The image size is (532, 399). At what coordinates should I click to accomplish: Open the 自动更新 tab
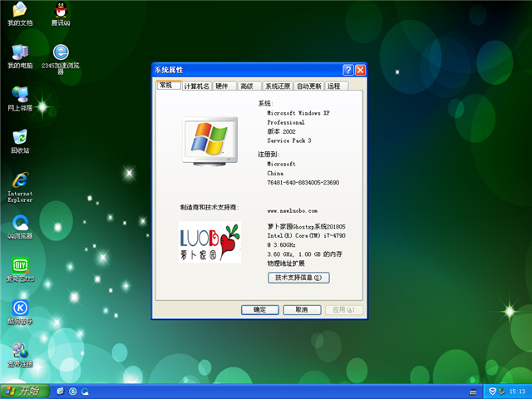pos(309,86)
